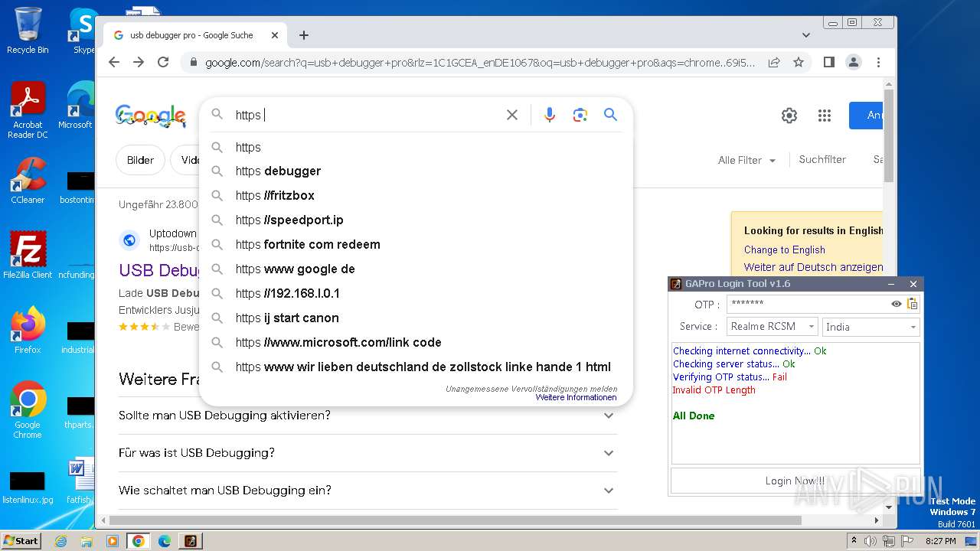
Task: Open FileZilla Client desktop icon
Action: (28, 256)
